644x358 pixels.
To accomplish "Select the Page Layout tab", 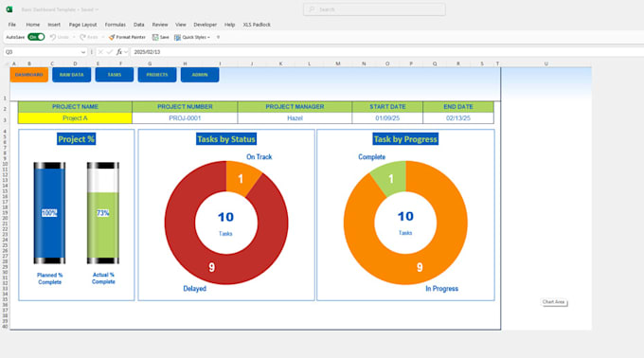I will click(82, 25).
